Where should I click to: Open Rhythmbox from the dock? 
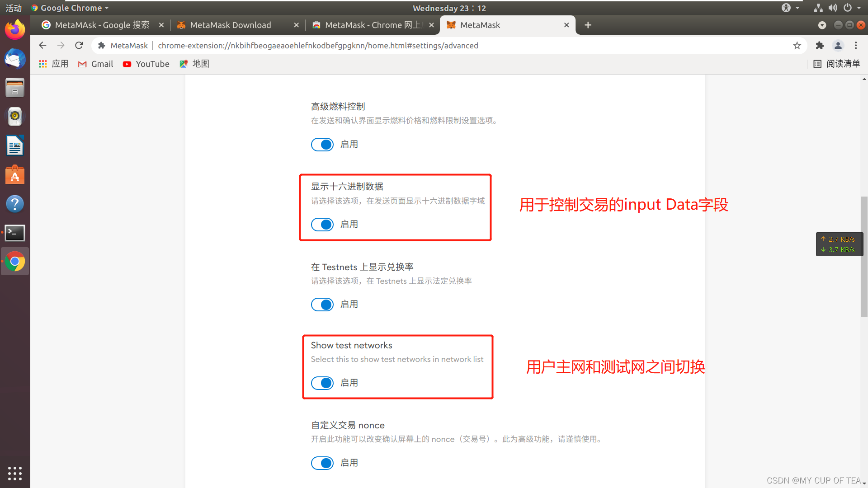[x=15, y=117]
